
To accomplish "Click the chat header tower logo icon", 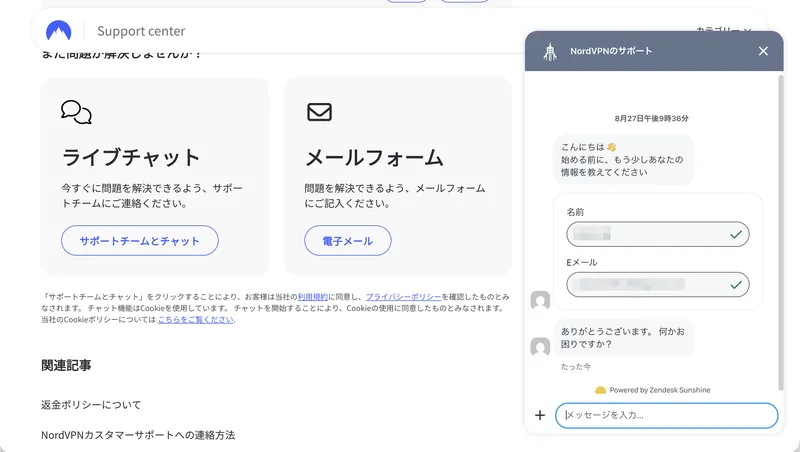I will [x=550, y=51].
